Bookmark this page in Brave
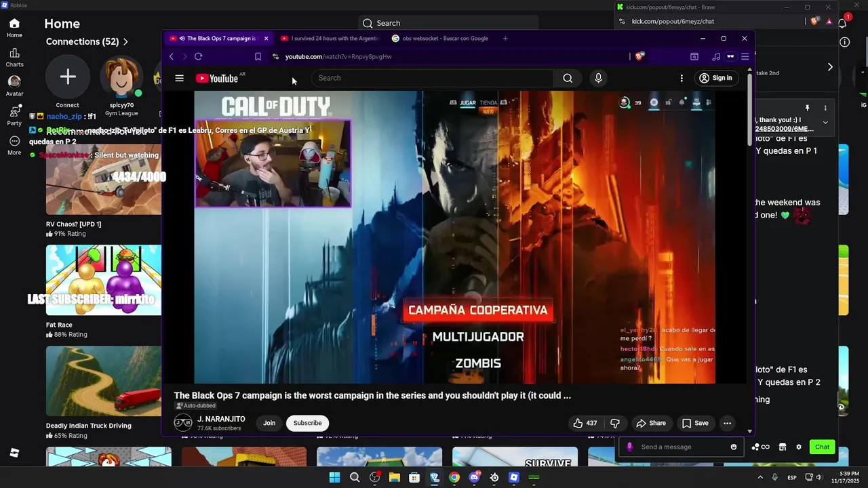Viewport: 868px width, 488px height. click(258, 57)
